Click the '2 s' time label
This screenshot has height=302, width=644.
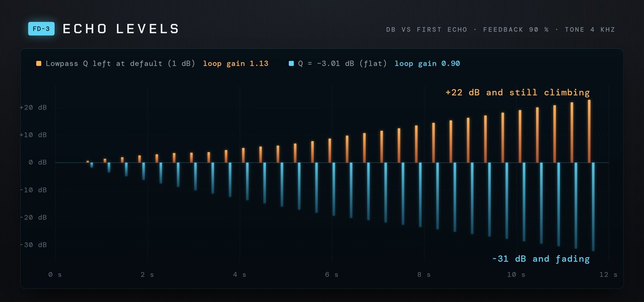[x=147, y=275]
